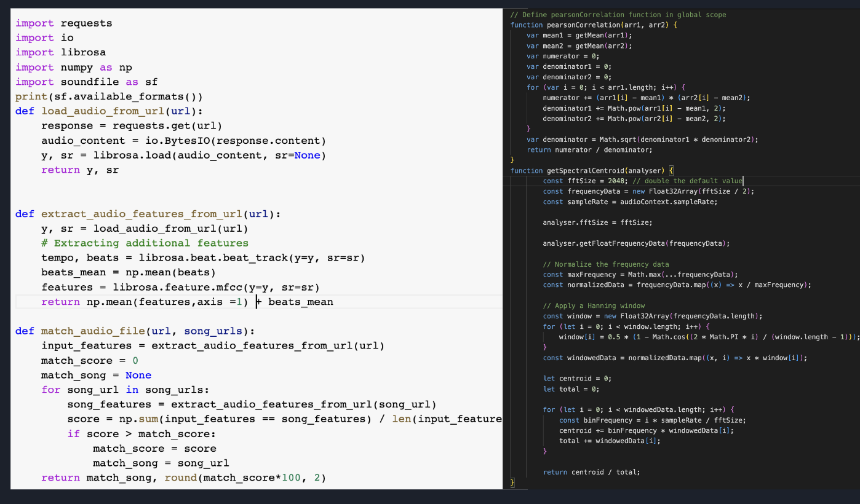Click the 'var mean1 = getMean(arr1);' line
Image resolution: width=860 pixels, height=504 pixels.
coord(579,36)
